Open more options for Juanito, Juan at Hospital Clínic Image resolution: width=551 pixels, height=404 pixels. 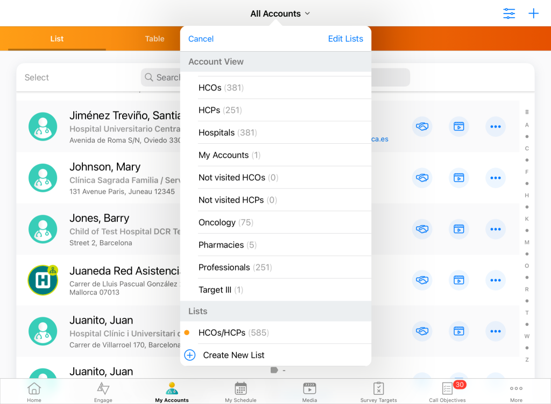(x=495, y=331)
